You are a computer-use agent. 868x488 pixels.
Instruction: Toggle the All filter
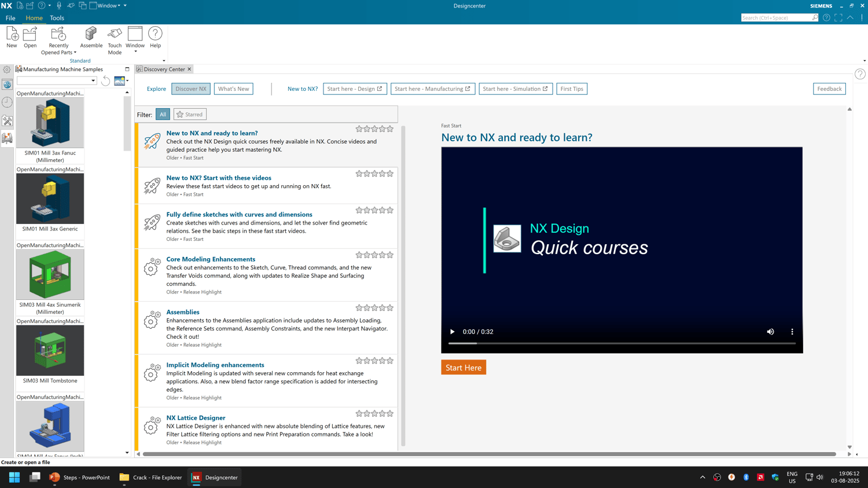(163, 115)
